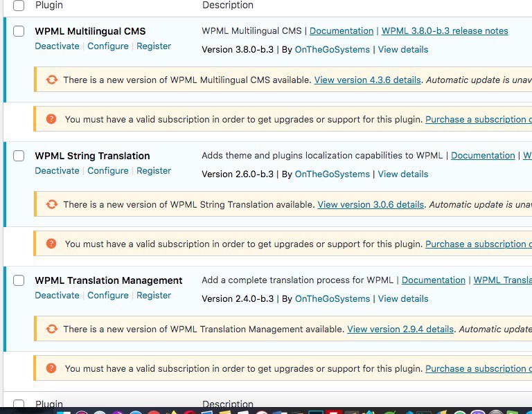Deactivate the WPML Translation Management plugin
This screenshot has height=414, width=532.
57,296
